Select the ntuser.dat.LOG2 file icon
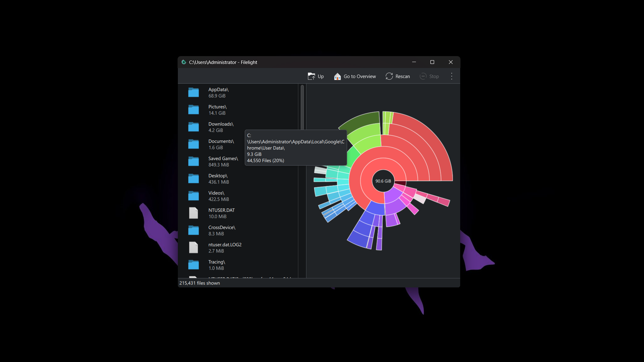 pos(194,248)
